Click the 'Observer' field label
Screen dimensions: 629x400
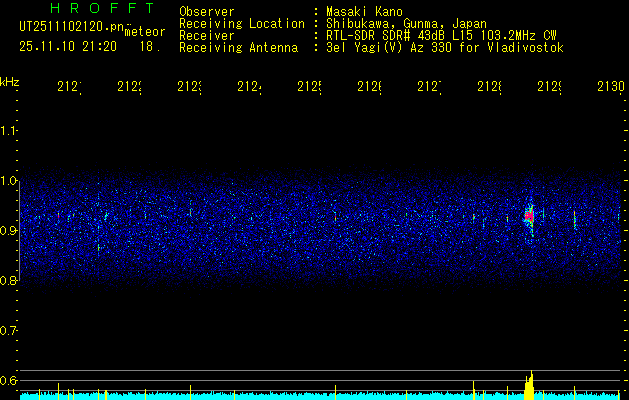207,11
